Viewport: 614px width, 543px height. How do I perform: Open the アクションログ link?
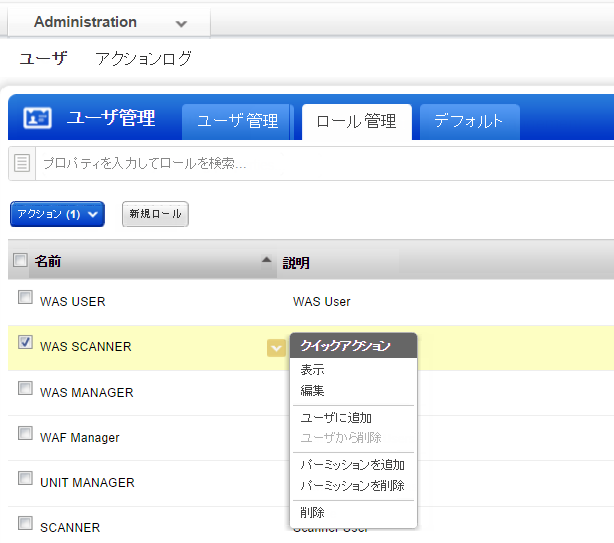pos(143,58)
